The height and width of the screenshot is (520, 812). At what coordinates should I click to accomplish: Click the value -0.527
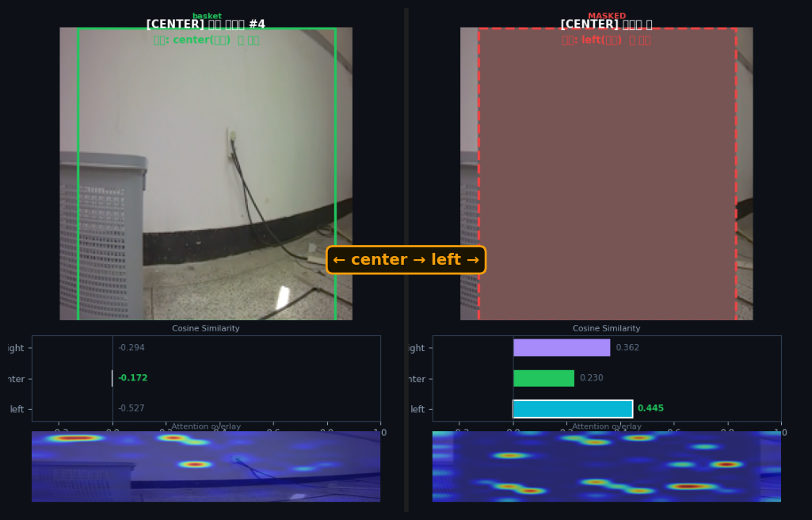coord(132,408)
